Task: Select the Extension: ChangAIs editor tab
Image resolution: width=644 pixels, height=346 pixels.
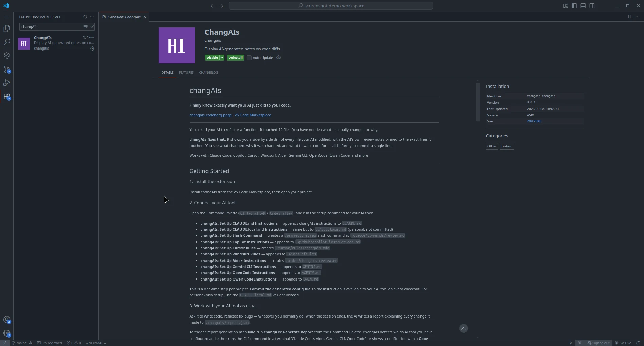Action: pos(124,17)
